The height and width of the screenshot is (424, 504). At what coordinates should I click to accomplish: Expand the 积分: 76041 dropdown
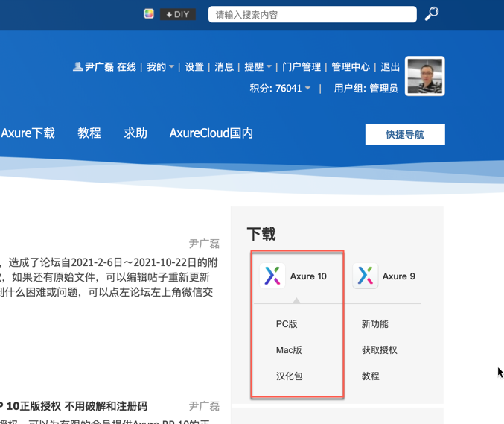point(280,88)
